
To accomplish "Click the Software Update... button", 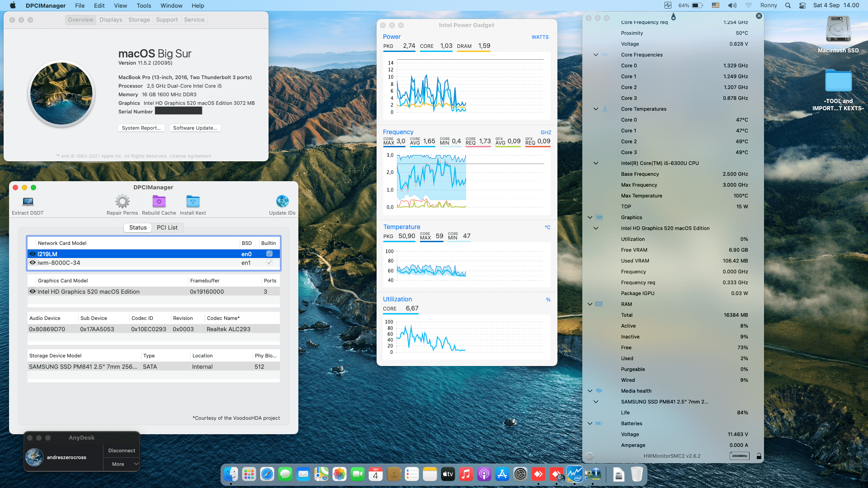I will click(x=195, y=128).
